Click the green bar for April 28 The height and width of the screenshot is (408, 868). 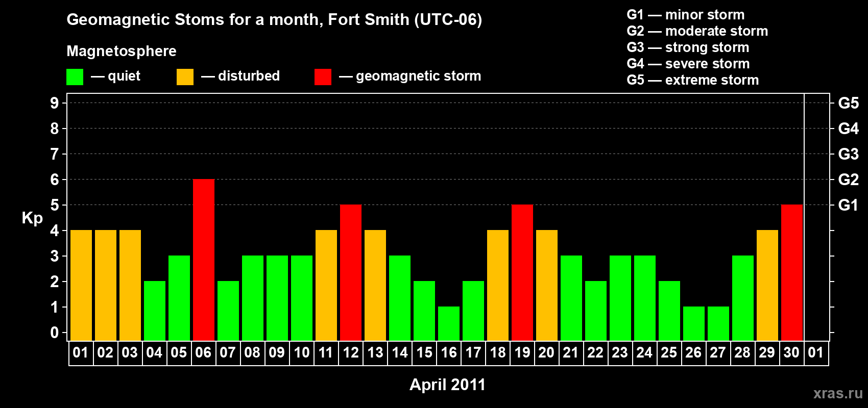tap(743, 298)
